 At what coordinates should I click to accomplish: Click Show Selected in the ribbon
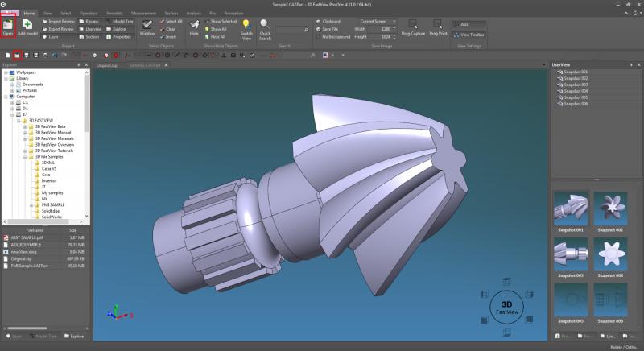pyautogui.click(x=221, y=22)
